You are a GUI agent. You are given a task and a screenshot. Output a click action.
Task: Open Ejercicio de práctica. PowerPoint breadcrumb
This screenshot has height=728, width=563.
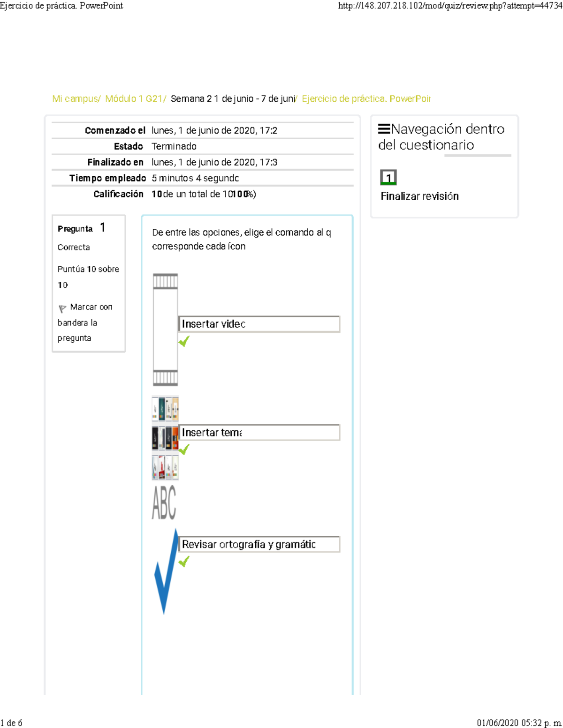[x=366, y=99]
